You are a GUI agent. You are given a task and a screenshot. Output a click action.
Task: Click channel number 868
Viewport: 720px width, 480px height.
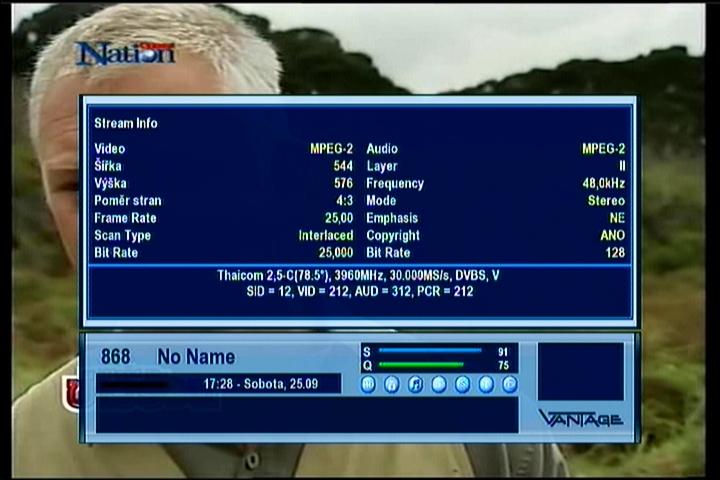(x=116, y=357)
